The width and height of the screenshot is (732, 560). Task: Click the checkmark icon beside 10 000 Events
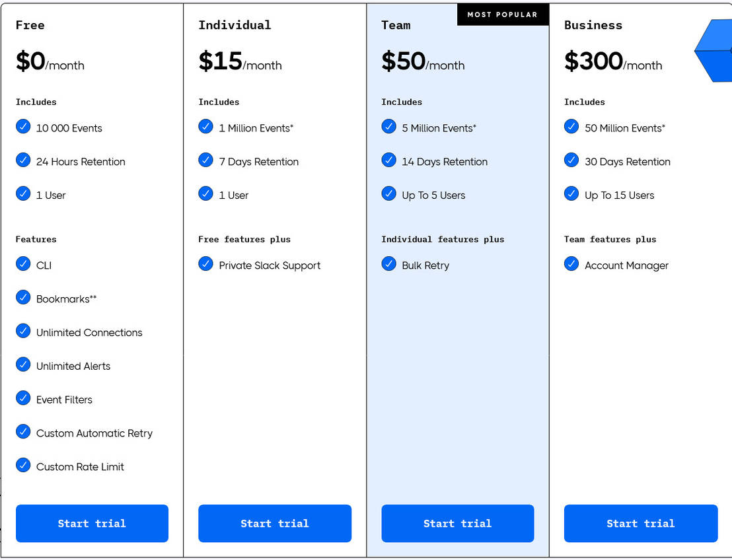23,127
